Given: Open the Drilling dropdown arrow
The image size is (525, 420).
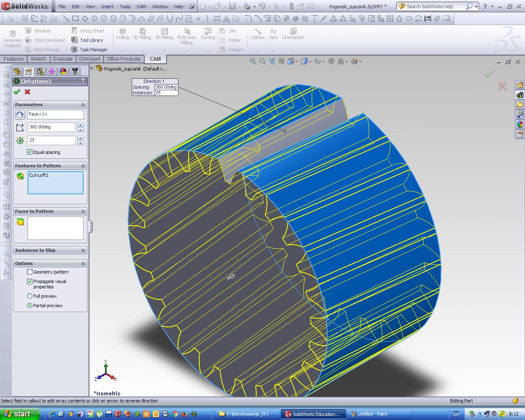Looking at the screenshot, I should 122,51.
